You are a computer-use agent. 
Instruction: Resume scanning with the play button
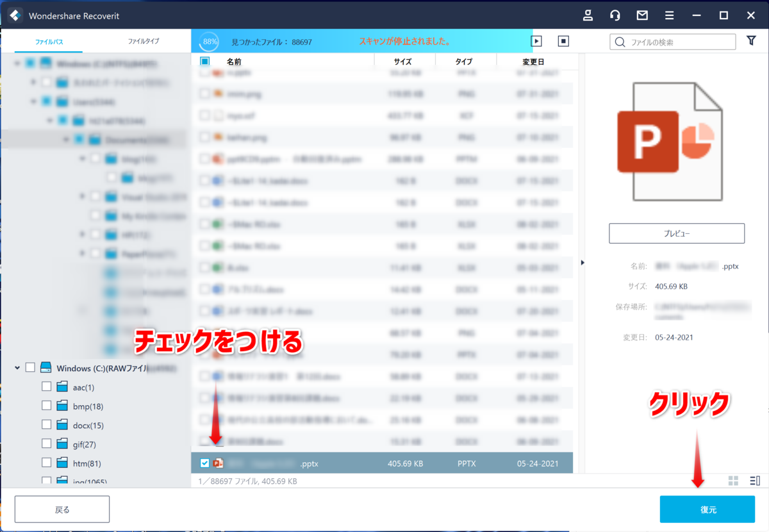click(537, 41)
